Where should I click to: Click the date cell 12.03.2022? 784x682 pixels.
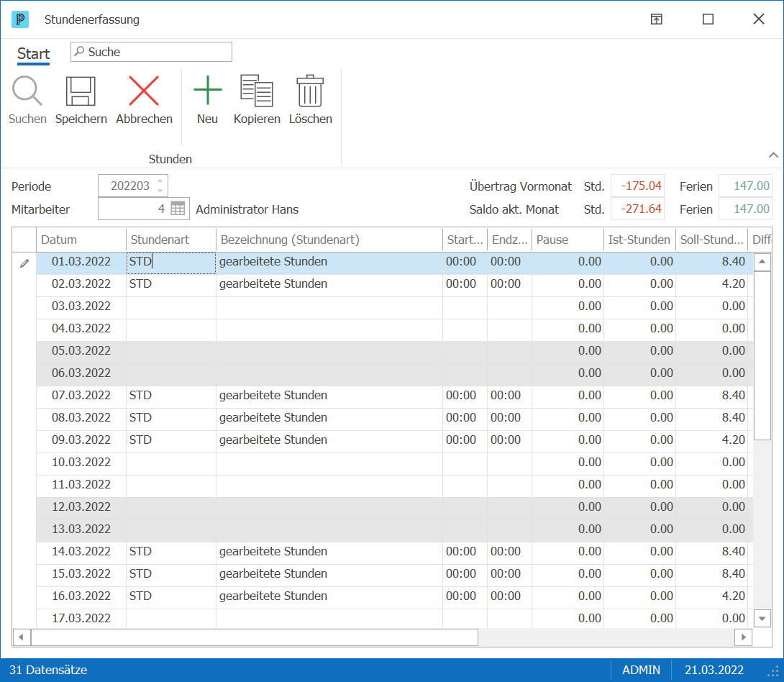point(81,506)
